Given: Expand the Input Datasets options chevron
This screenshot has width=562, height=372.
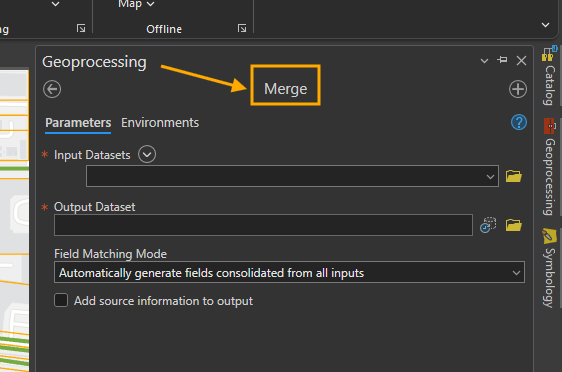Looking at the screenshot, I should (147, 154).
